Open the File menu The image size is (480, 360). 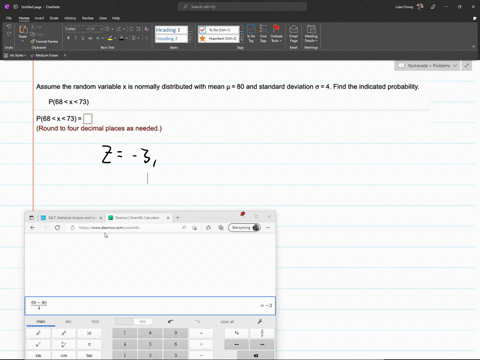9,18
